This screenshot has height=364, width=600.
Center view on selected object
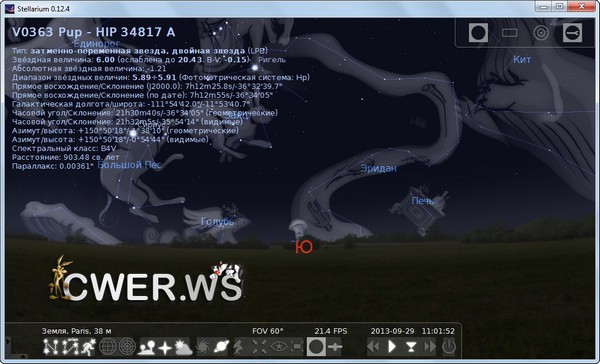259,347
